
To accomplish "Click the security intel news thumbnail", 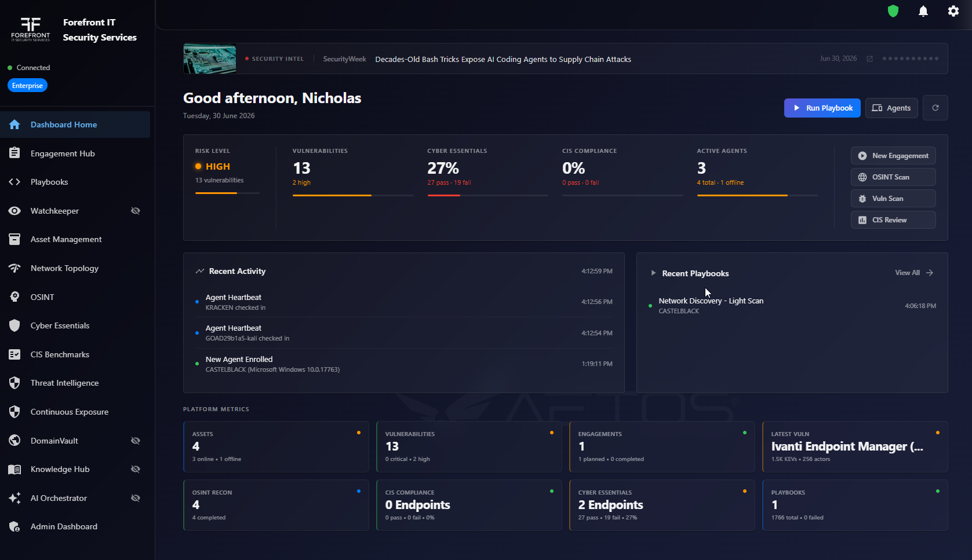I will tap(210, 58).
